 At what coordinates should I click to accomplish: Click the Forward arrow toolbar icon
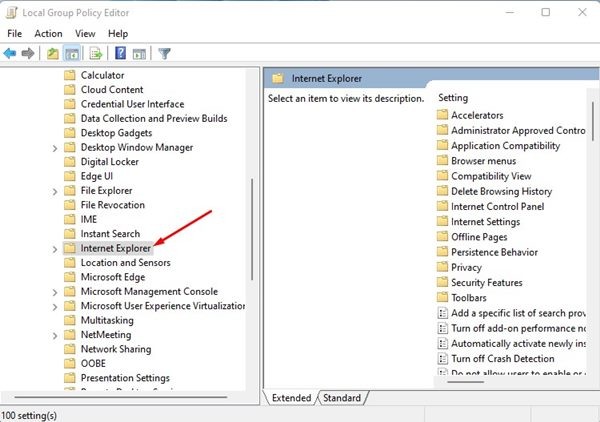pos(28,54)
